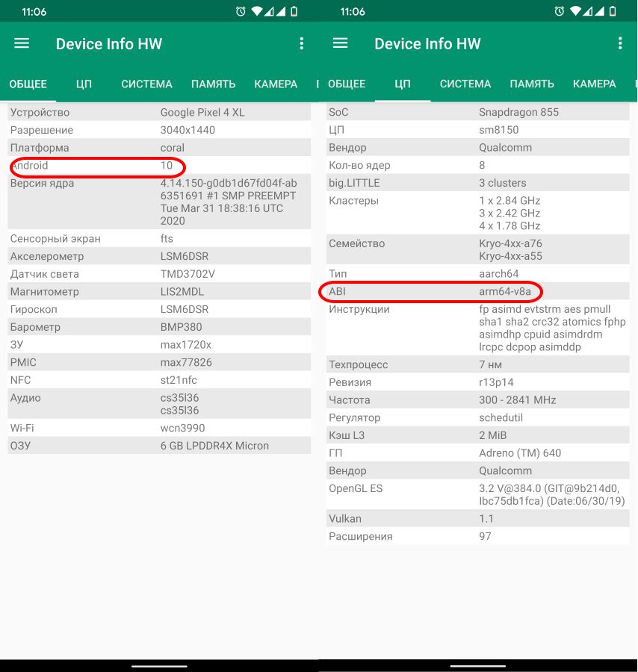Tap the TMD3702V light sensor value

pos(188,274)
